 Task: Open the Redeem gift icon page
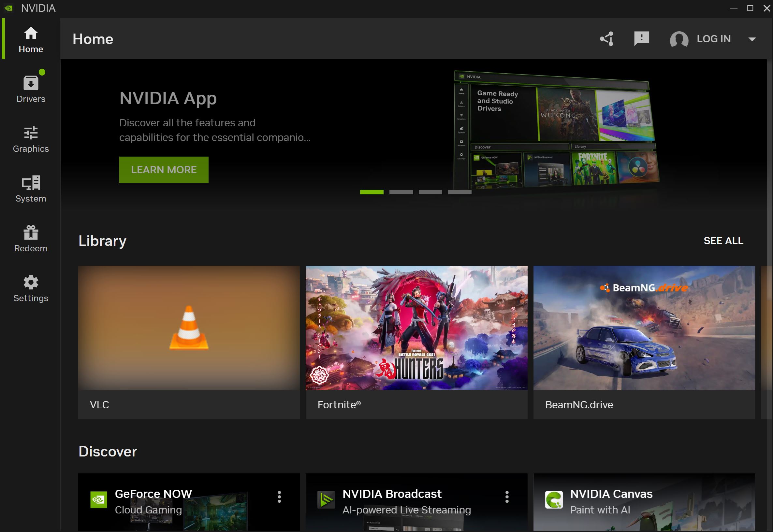point(31,239)
